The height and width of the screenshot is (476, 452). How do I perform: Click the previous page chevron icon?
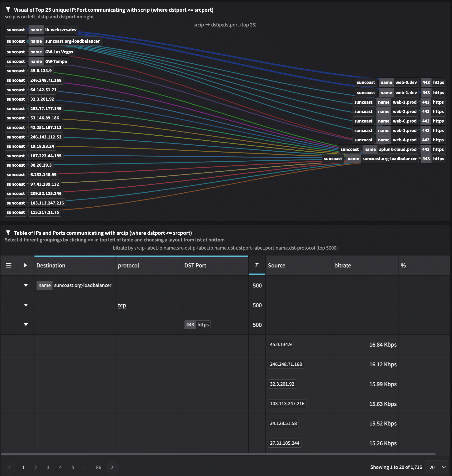pos(9,467)
